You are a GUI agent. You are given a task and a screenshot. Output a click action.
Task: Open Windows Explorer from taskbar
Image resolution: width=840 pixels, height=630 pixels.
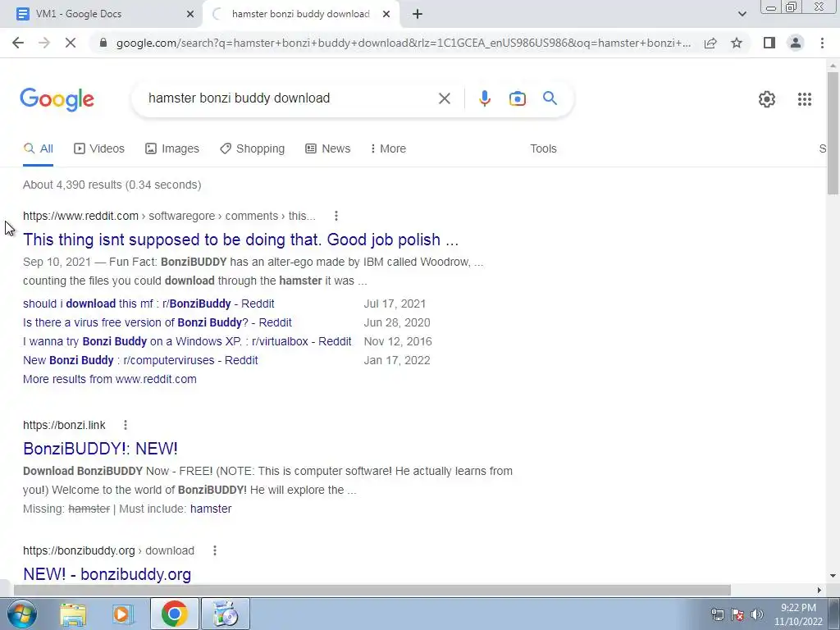coord(73,614)
